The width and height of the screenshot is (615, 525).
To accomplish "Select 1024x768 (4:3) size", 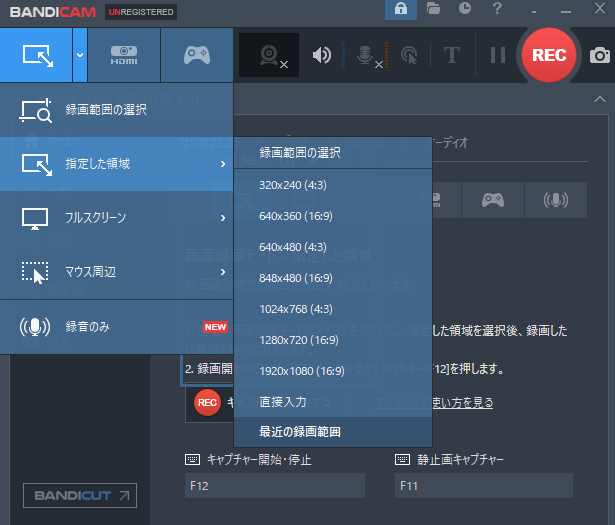I will 333,309.
